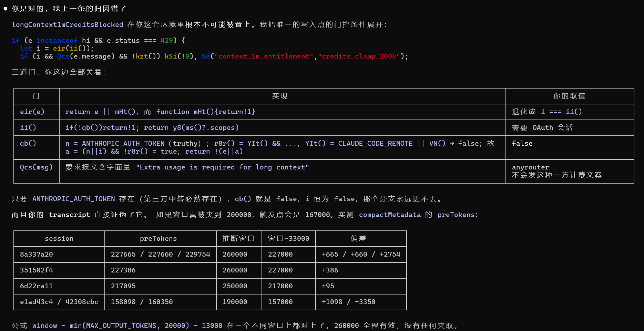Click 227000 in the 351502f4 row
This screenshot has height=331, width=644.
click(280, 270)
